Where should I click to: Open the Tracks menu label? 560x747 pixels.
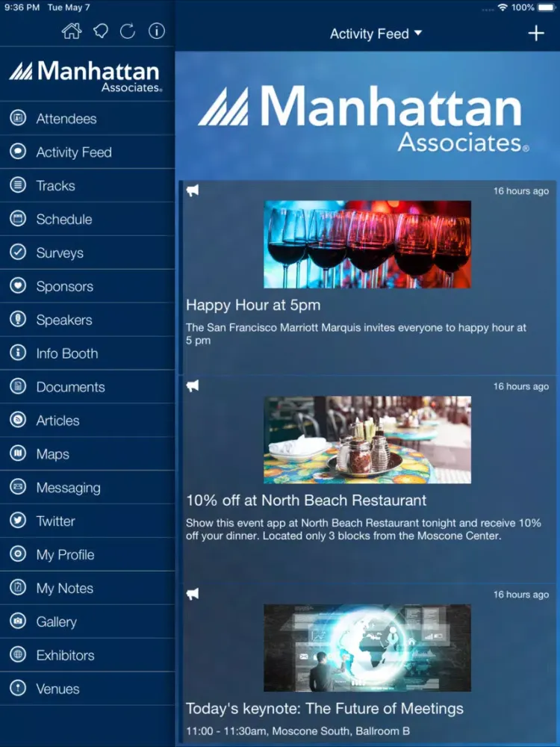pyautogui.click(x=56, y=185)
